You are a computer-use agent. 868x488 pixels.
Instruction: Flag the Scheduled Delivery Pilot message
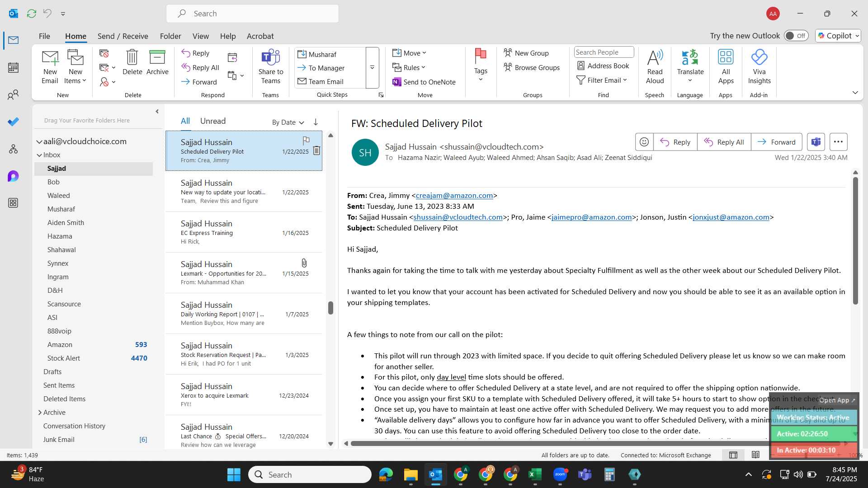click(306, 140)
